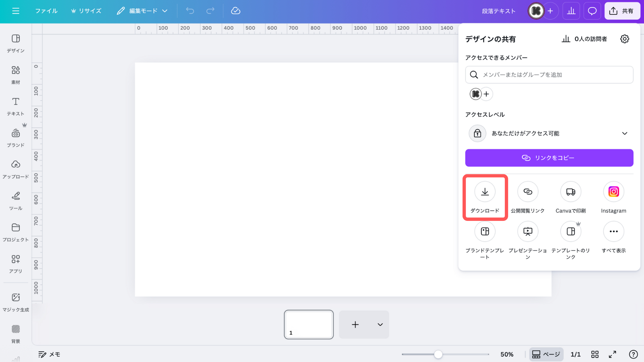Open the アップロード panel
Viewport: 644px width, 362px height.
point(16,170)
